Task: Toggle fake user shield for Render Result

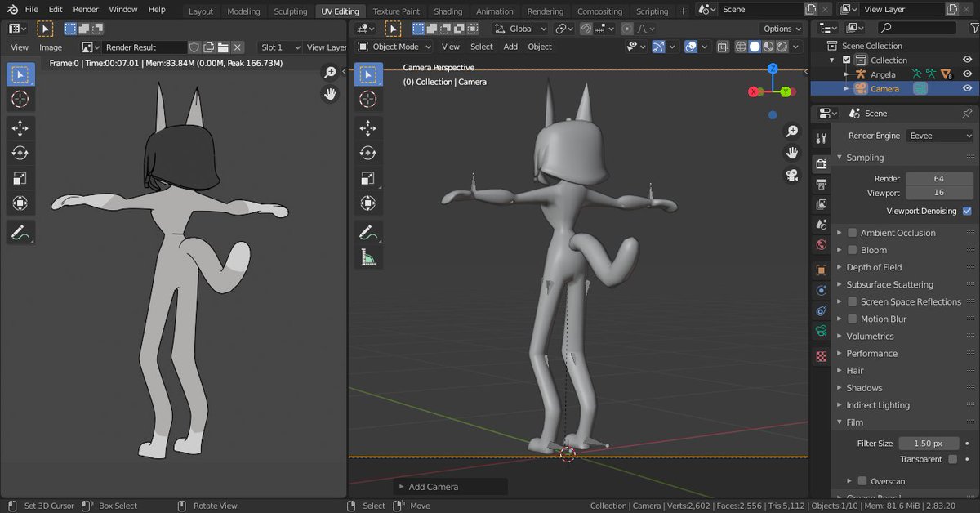Action: [194, 47]
